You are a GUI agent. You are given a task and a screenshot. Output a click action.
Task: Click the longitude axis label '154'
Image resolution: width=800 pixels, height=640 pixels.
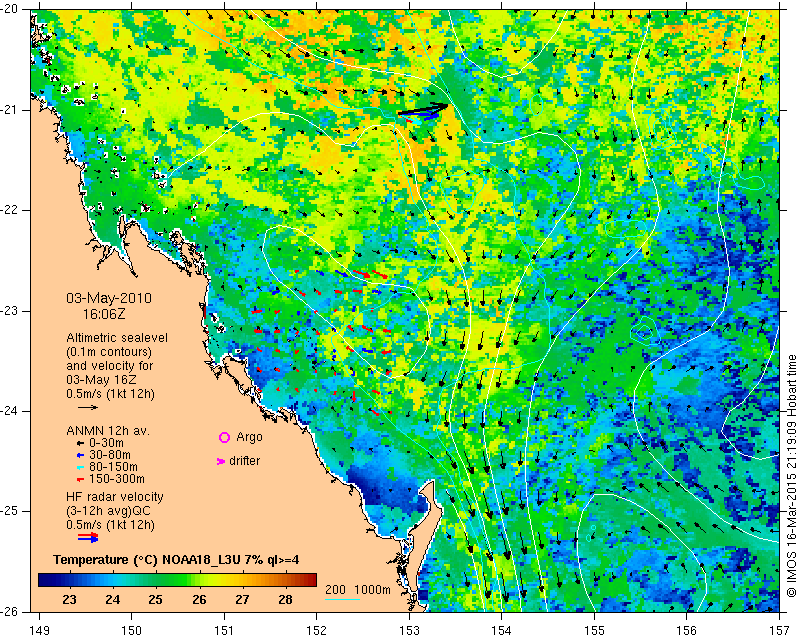502,631
